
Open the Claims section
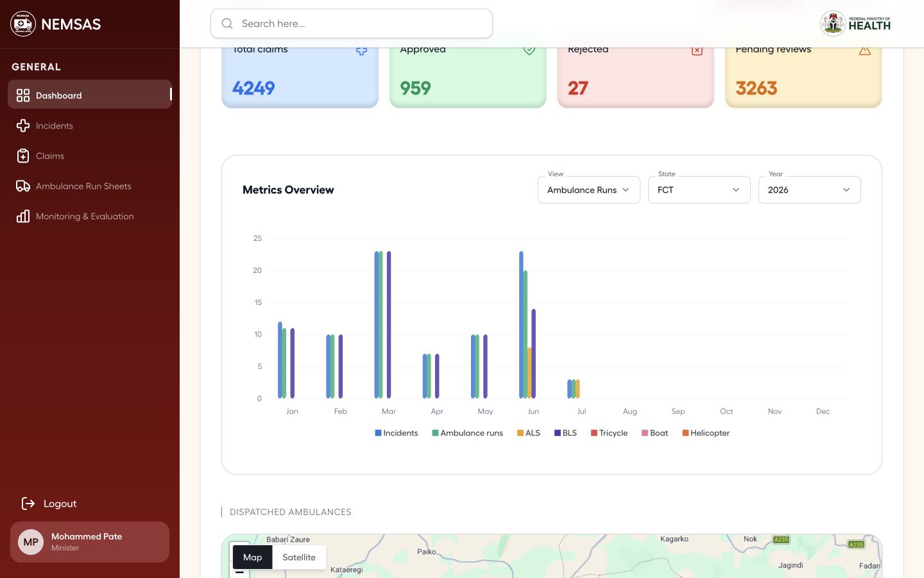[90, 156]
